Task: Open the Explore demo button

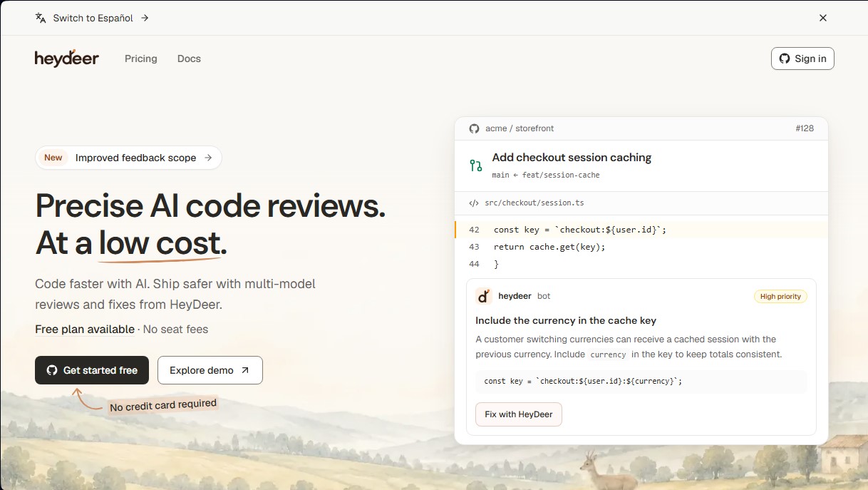Action: click(210, 370)
